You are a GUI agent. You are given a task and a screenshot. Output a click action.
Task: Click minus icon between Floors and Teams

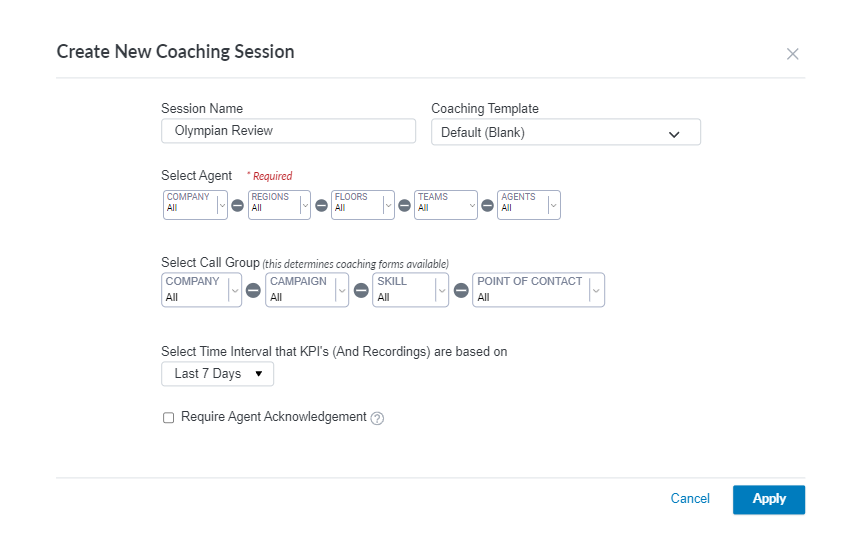pyautogui.click(x=405, y=206)
